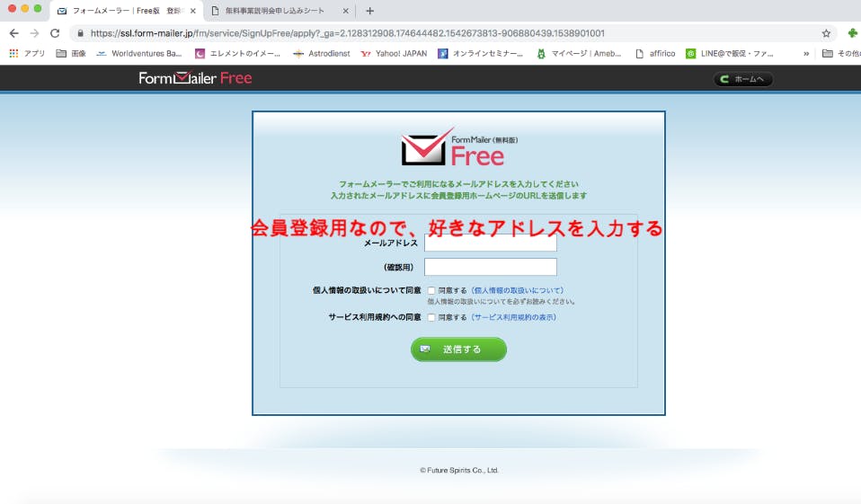Open the LINE@で販促 bookmark
The image size is (861, 504).
(x=730, y=53)
